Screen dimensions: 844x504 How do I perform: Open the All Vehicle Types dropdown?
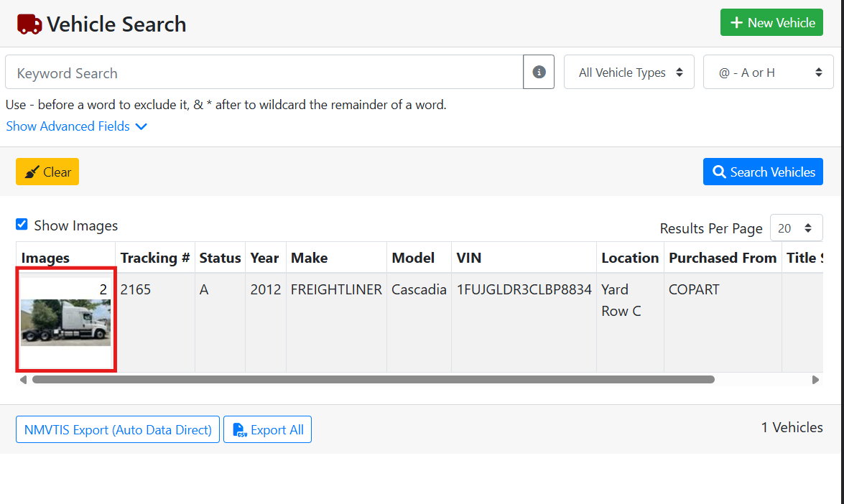[629, 72]
